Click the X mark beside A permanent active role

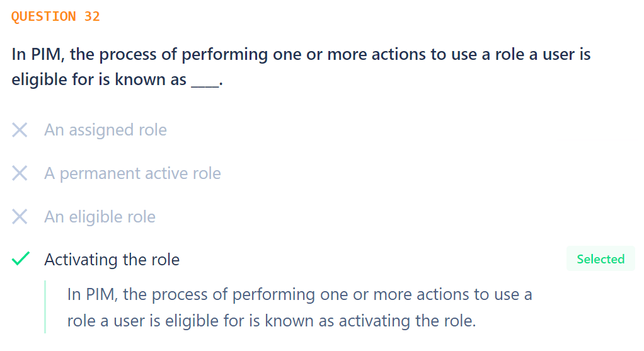(x=20, y=173)
